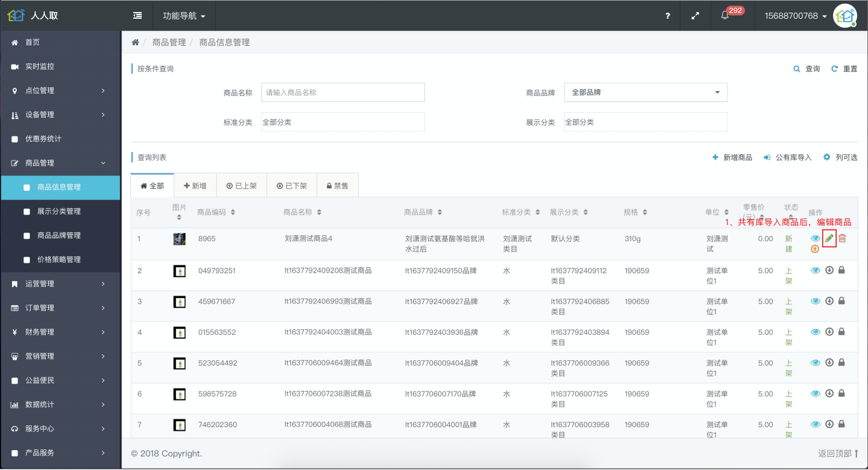The width and height of the screenshot is (868, 470).
Task: Open 优惠券统计 in the sidebar
Action: tap(60, 139)
